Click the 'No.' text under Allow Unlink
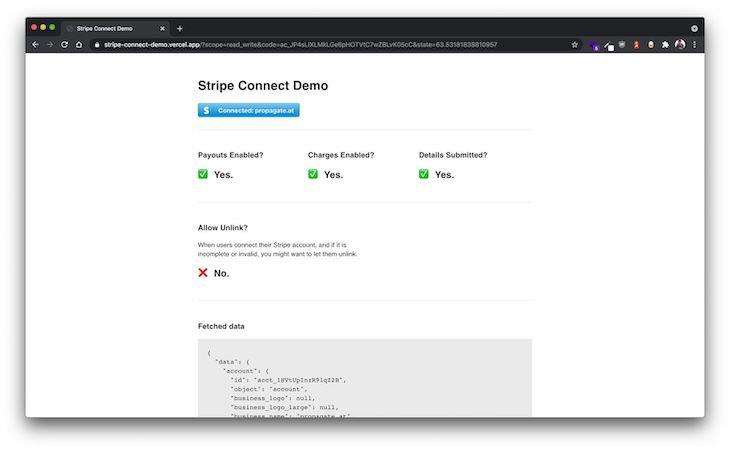The width and height of the screenshot is (730, 451). 222,273
